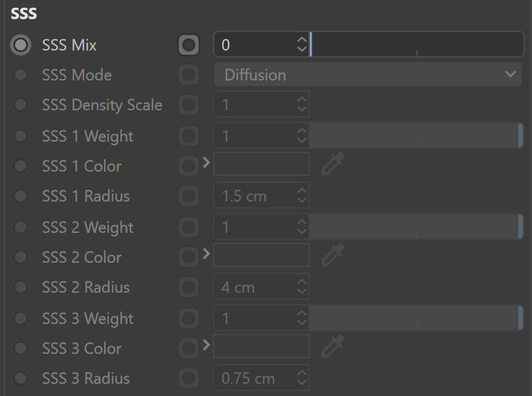Click the SSS 2 Radius connection port icon
This screenshot has width=532, height=396.
[x=189, y=287]
